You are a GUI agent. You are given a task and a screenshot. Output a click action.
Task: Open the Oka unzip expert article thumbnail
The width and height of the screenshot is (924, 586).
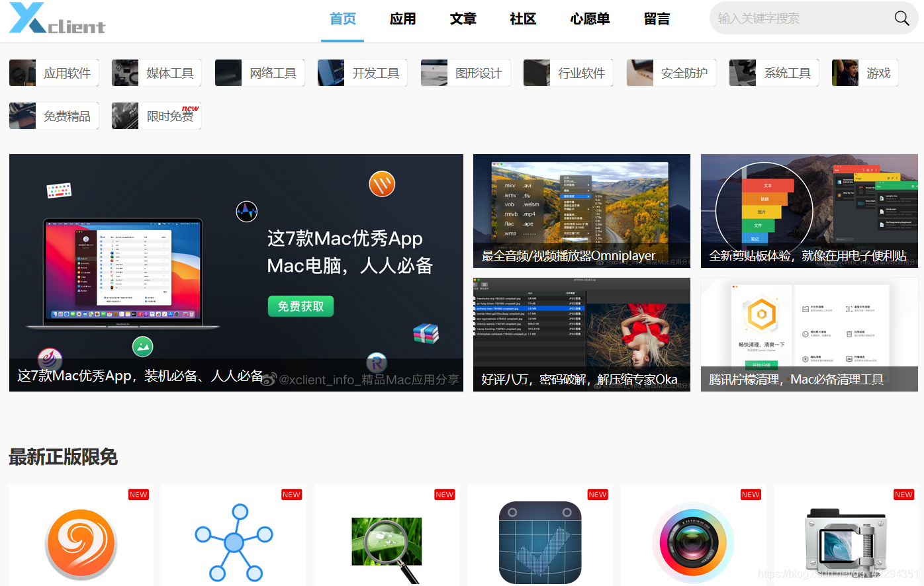[x=582, y=335]
